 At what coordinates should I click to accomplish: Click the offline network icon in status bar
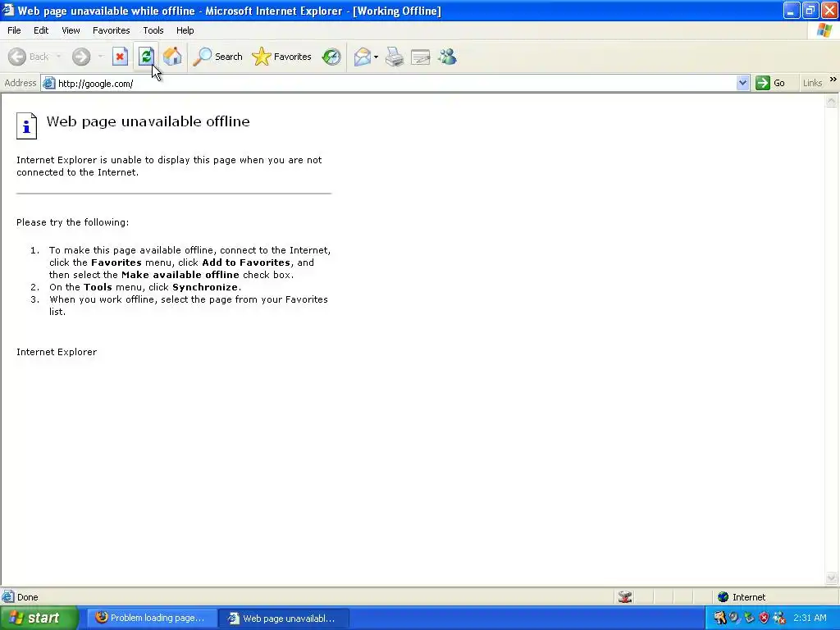[624, 597]
